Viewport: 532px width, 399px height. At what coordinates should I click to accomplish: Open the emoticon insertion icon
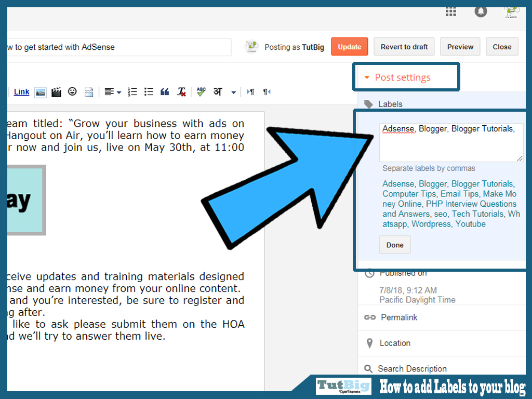tap(72, 92)
